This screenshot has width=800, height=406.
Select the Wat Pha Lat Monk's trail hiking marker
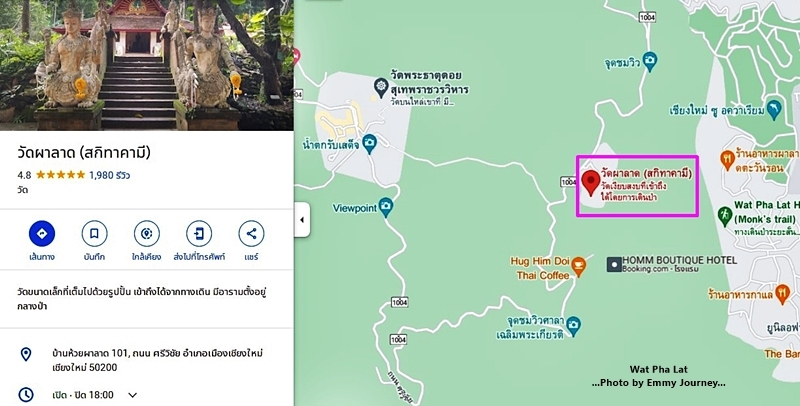[x=724, y=216]
